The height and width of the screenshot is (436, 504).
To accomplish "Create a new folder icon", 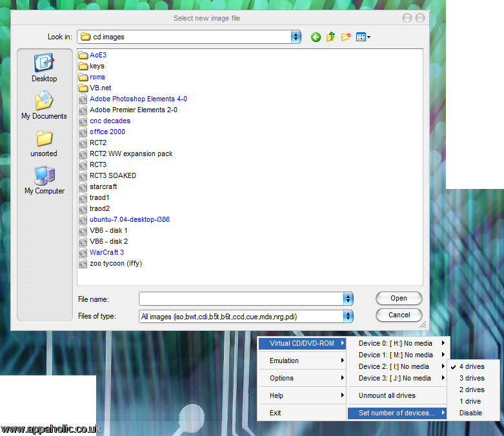I will pyautogui.click(x=346, y=37).
